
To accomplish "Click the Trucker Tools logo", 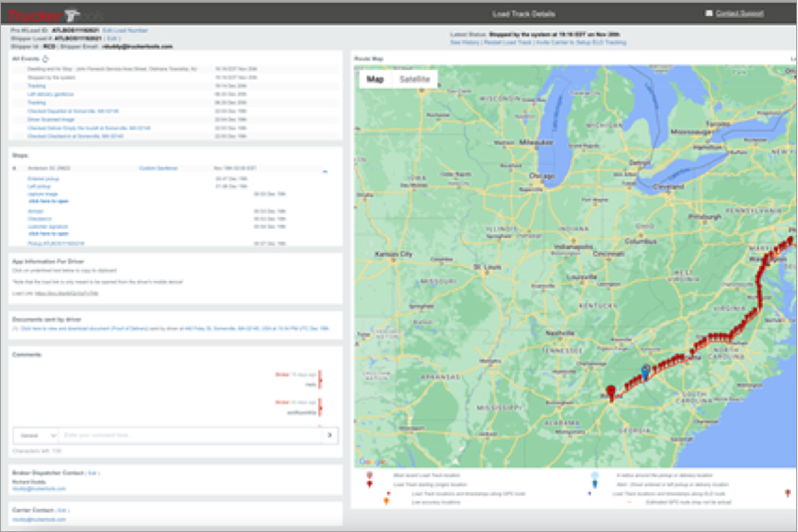I will [53, 13].
